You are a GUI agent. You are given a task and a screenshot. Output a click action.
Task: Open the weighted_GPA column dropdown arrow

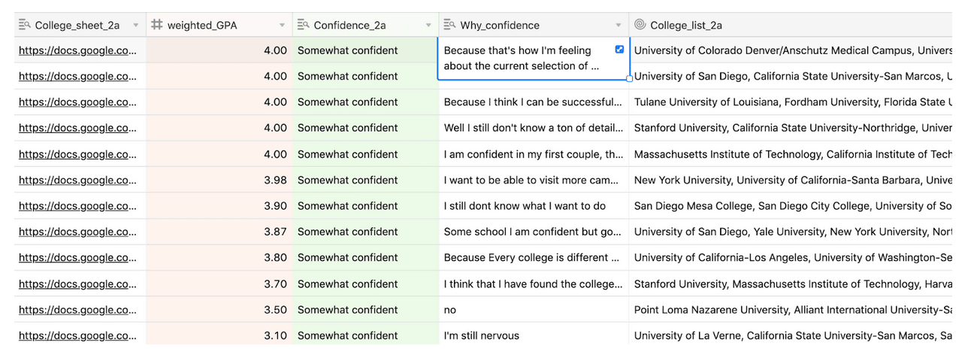[283, 26]
